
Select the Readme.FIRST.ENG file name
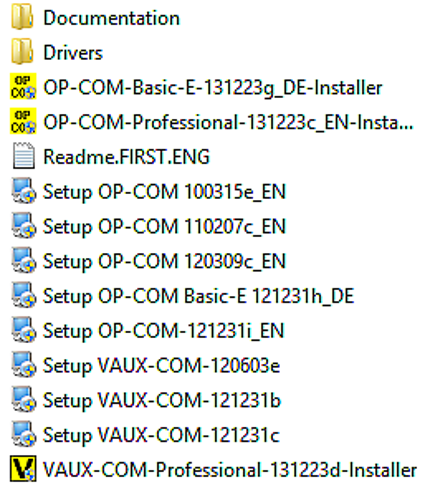click(x=127, y=157)
